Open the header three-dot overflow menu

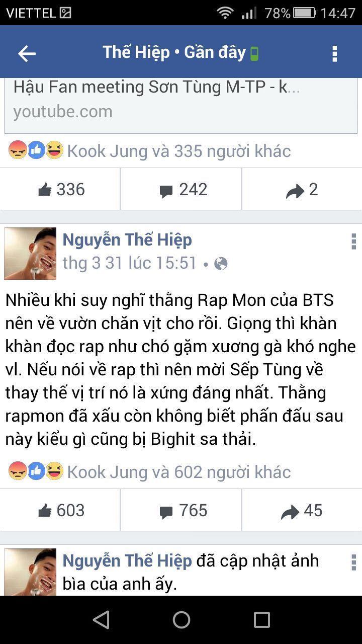[x=334, y=53]
